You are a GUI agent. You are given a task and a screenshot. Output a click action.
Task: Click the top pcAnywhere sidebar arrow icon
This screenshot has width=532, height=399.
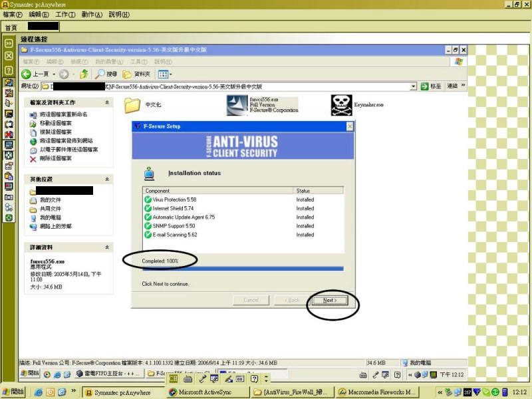[x=9, y=43]
